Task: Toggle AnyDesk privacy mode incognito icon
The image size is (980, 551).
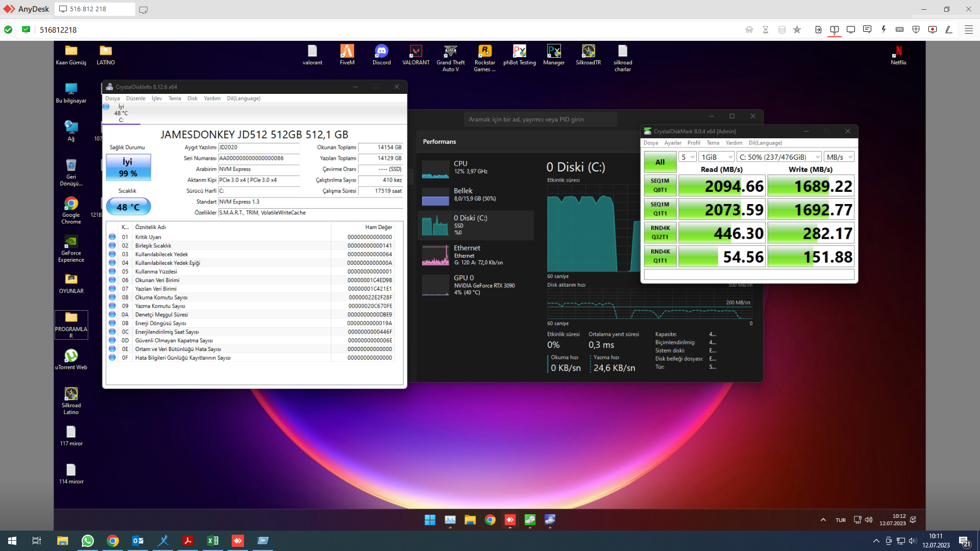Action: (749, 30)
